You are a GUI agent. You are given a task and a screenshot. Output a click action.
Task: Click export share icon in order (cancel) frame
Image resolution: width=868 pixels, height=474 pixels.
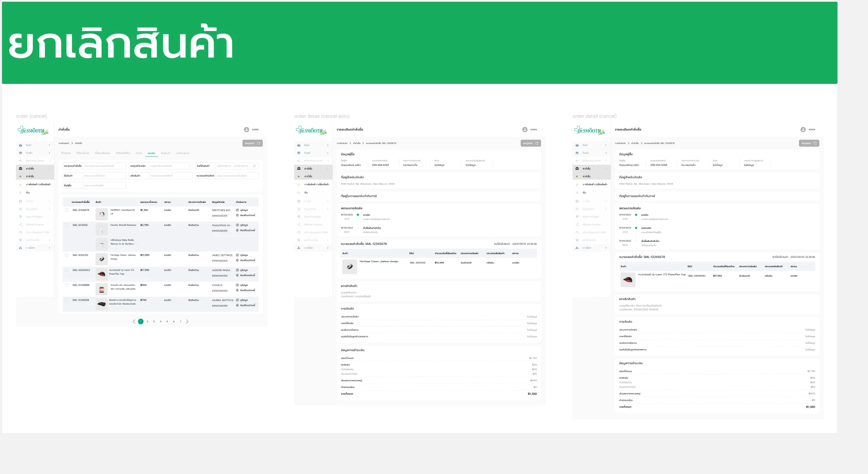pyautogui.click(x=259, y=143)
